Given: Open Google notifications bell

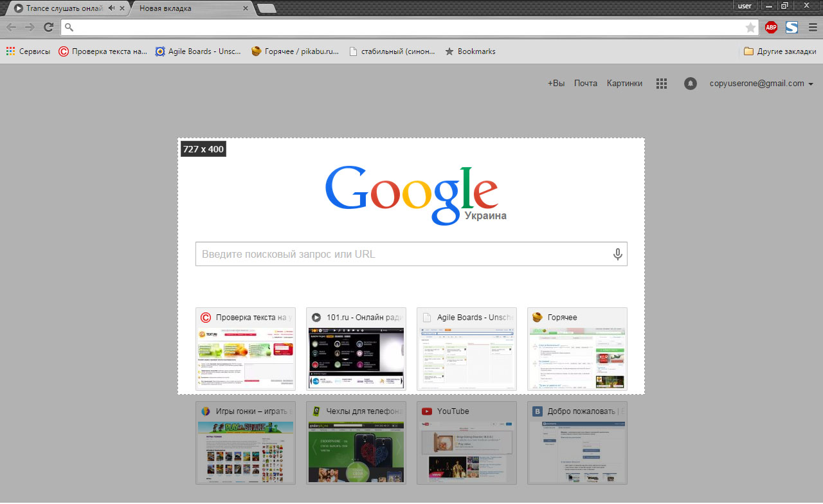Looking at the screenshot, I should click(691, 84).
